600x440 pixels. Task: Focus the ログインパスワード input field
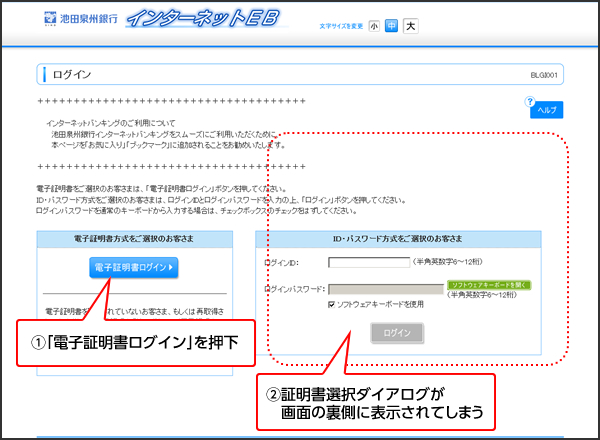[x=386, y=289]
